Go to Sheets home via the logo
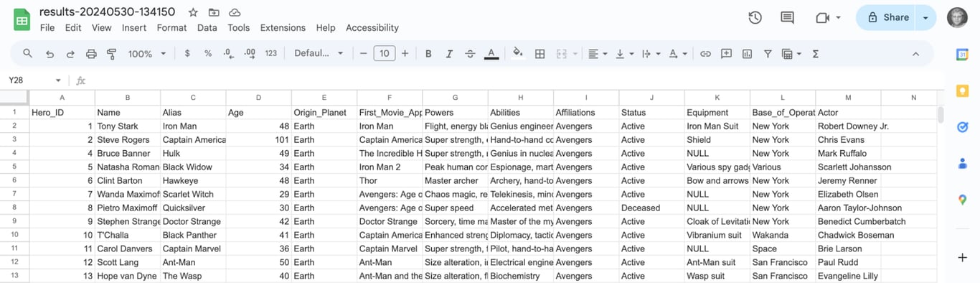 22,19
